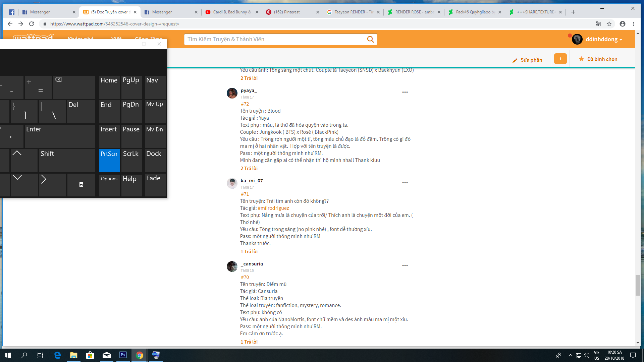644x362 pixels.
Task: Focus the Tìm Kiếm Truyện & Thành Viên search box
Action: [x=275, y=39]
